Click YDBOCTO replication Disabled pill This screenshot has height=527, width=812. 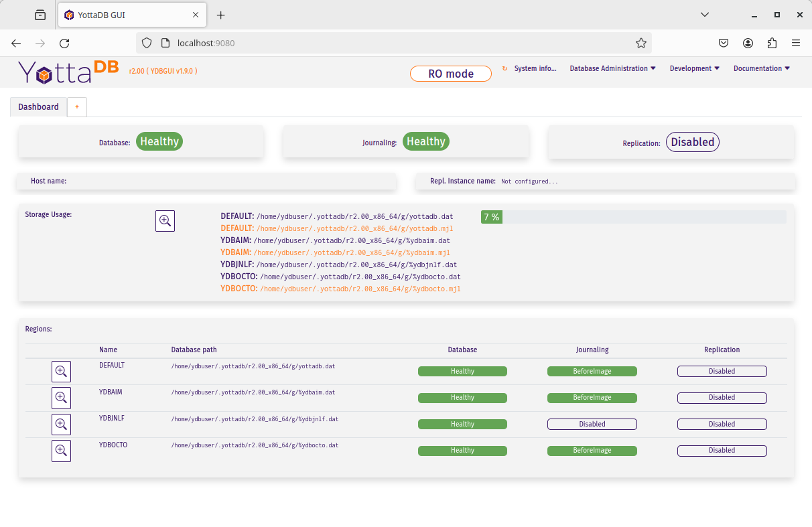point(722,451)
